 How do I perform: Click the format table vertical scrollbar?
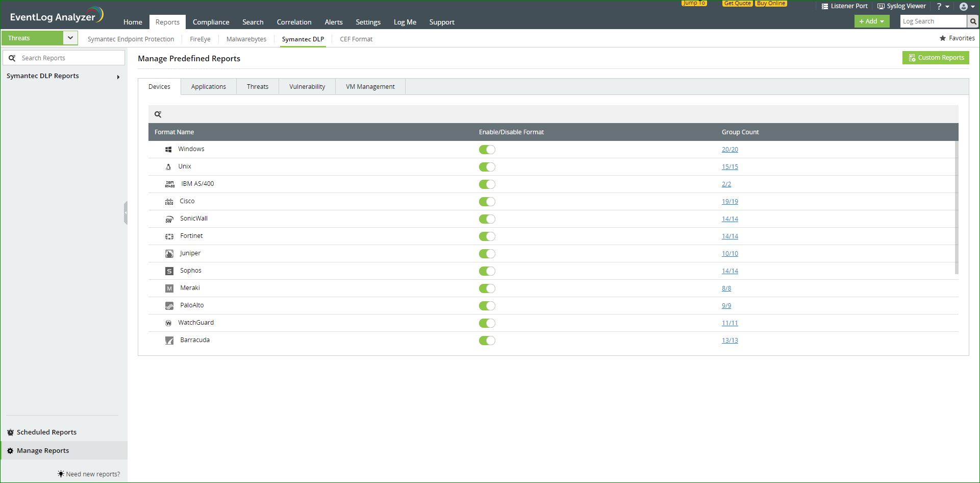point(957,207)
